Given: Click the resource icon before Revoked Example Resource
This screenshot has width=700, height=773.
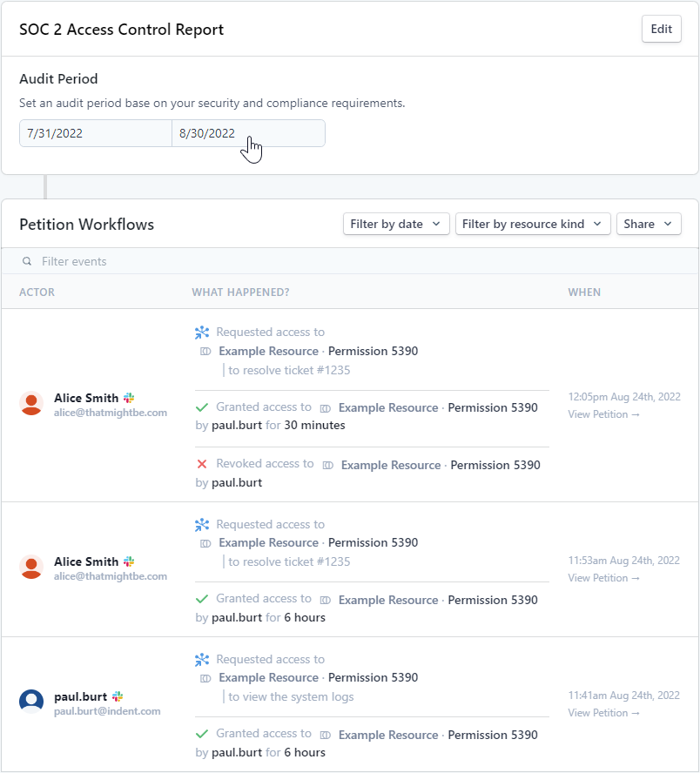Looking at the screenshot, I should pyautogui.click(x=328, y=466).
